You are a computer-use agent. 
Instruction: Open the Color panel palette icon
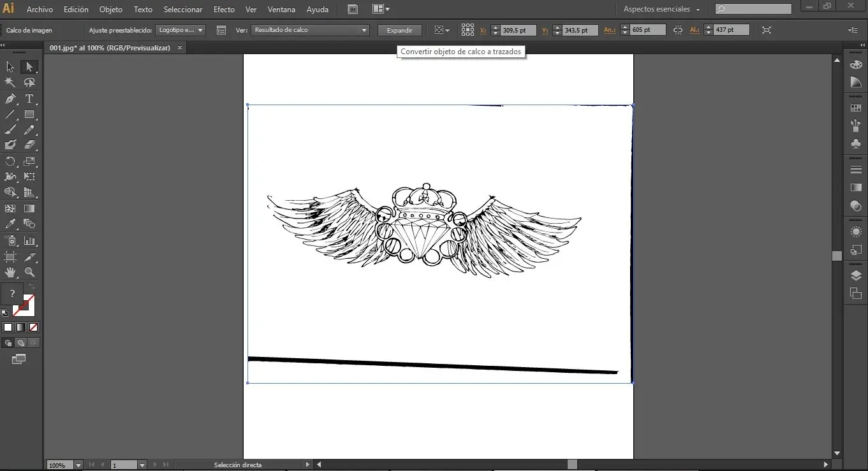(x=856, y=64)
